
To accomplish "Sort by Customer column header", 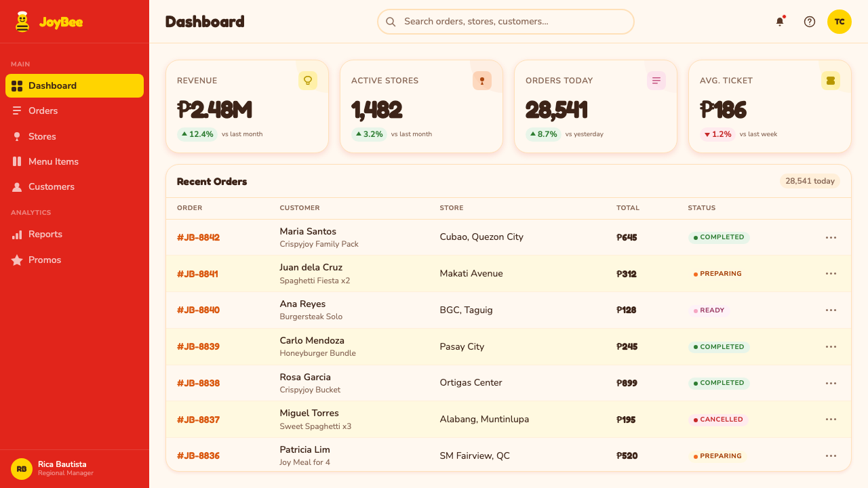I will [x=300, y=208].
